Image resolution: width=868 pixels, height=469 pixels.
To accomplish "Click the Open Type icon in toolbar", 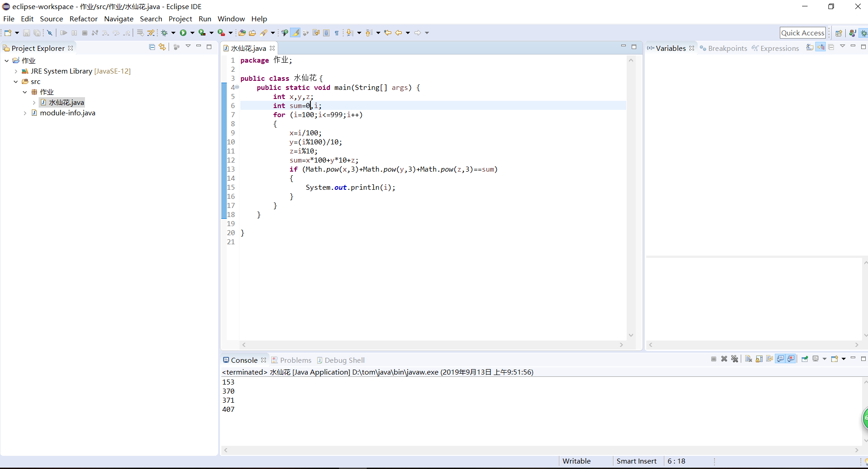I will coord(242,33).
